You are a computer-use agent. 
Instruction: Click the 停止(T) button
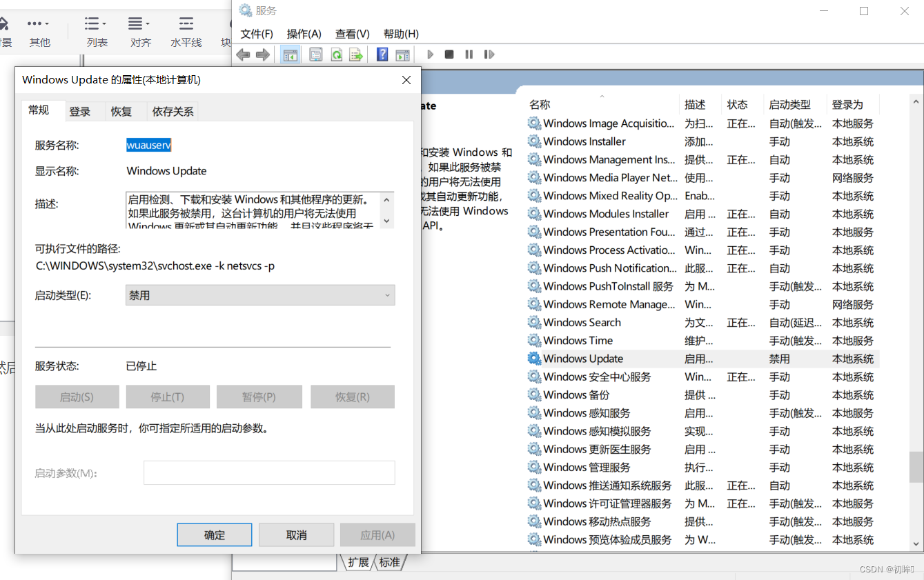[168, 397]
